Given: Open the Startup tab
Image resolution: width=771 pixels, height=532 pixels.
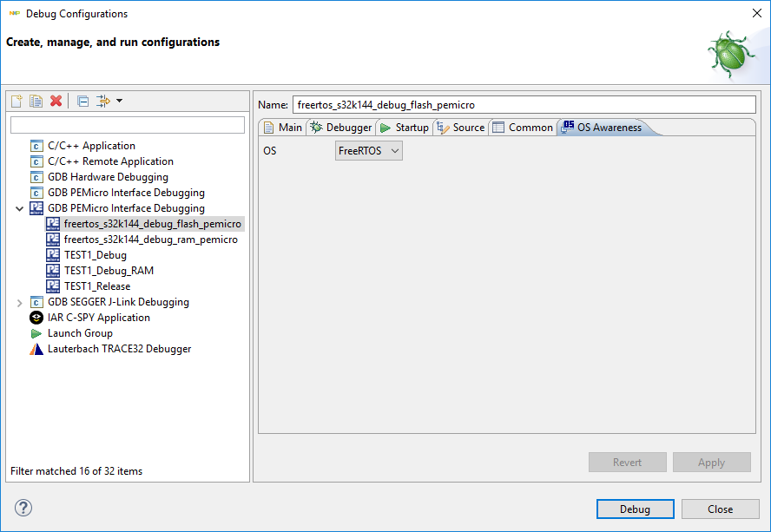Looking at the screenshot, I should coord(404,128).
